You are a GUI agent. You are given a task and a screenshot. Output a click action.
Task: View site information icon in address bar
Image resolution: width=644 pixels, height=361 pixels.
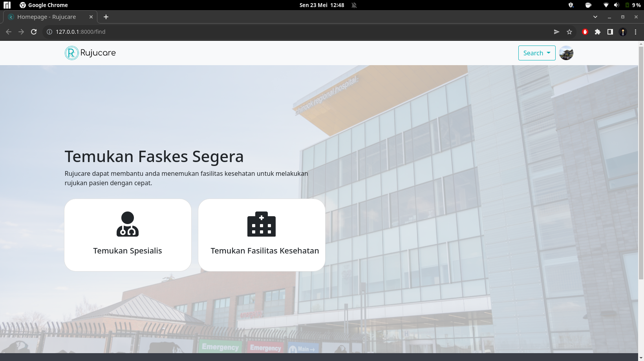pyautogui.click(x=49, y=32)
